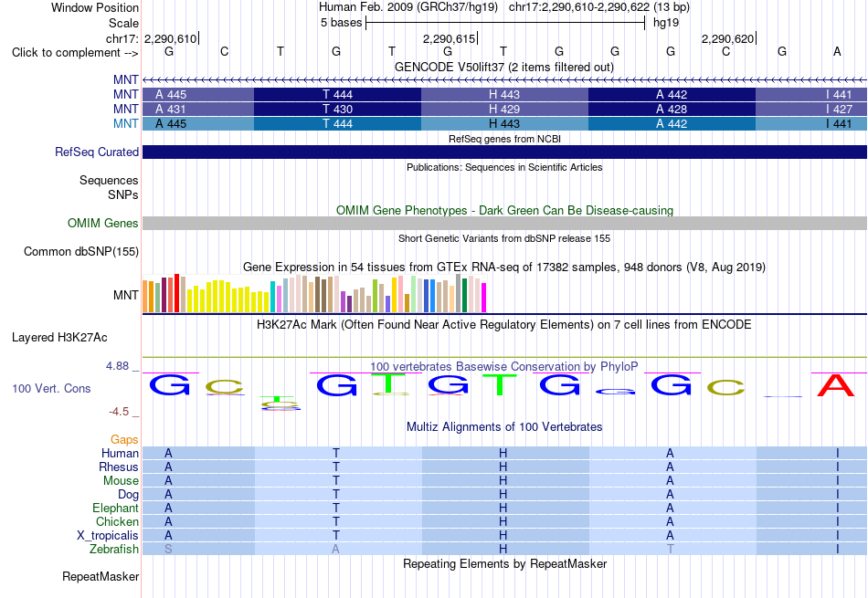Screen dimensions: 868x598
Task: Open the 'RefSeq genes from NCBI' title
Action: pyautogui.click(x=504, y=139)
